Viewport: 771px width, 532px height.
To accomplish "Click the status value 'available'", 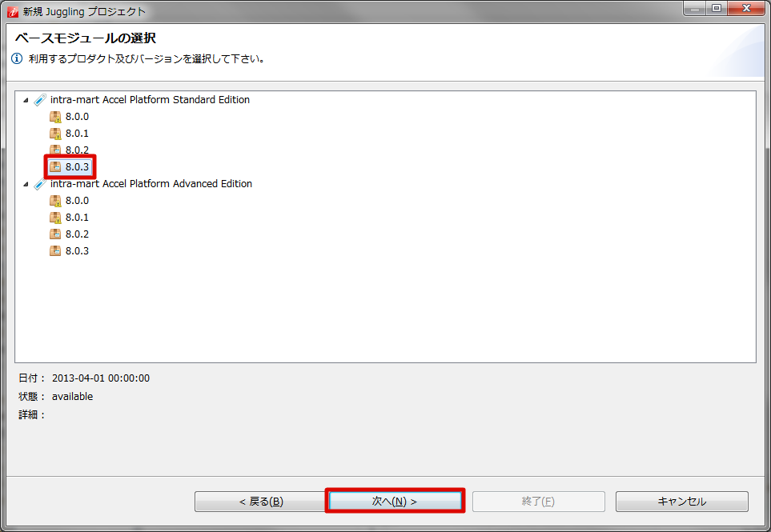I will tap(72, 397).
